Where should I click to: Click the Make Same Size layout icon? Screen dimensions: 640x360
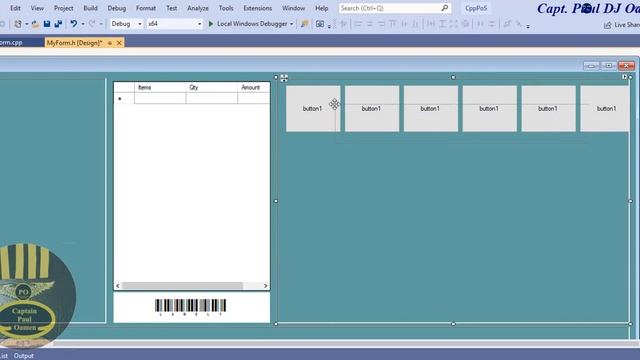click(x=453, y=24)
